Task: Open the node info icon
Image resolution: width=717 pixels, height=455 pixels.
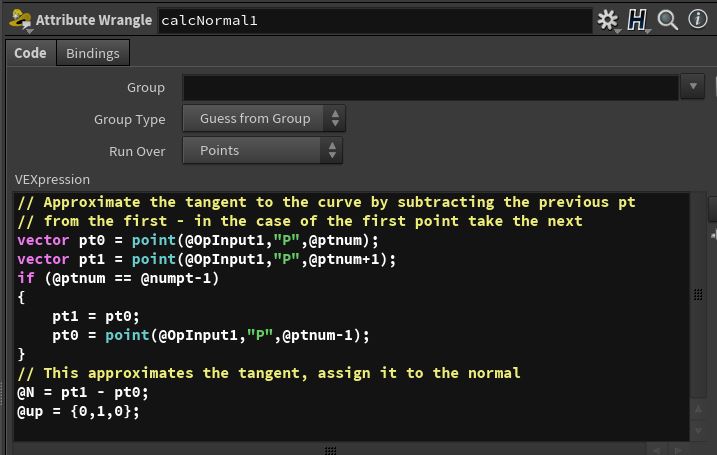Action: 697,20
